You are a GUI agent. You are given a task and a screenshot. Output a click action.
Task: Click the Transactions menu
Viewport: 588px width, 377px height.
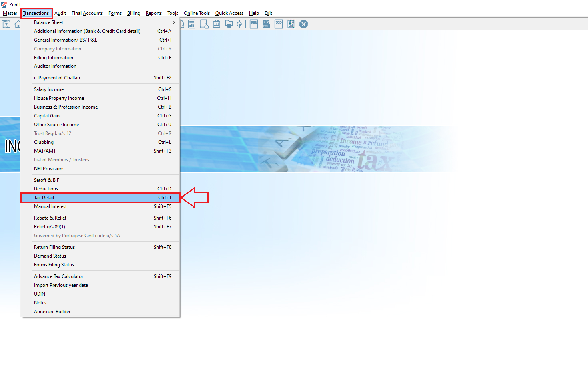click(x=36, y=13)
